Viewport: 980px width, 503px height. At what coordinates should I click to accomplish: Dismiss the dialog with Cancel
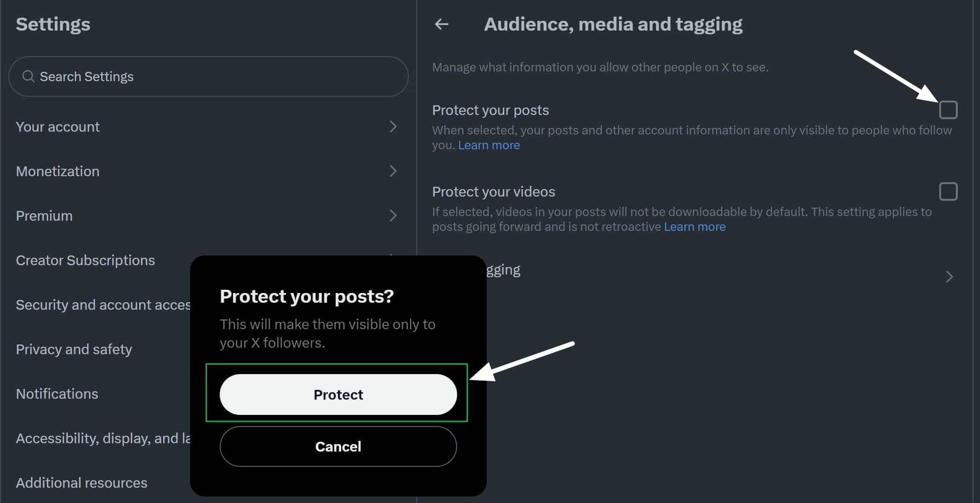(x=338, y=446)
